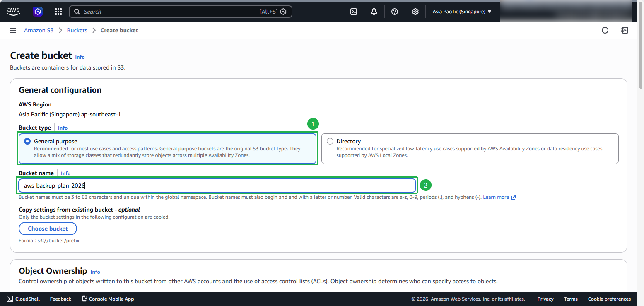Viewport: 644px width, 306px height.
Task: Open the help question mark menu
Action: (x=395, y=12)
